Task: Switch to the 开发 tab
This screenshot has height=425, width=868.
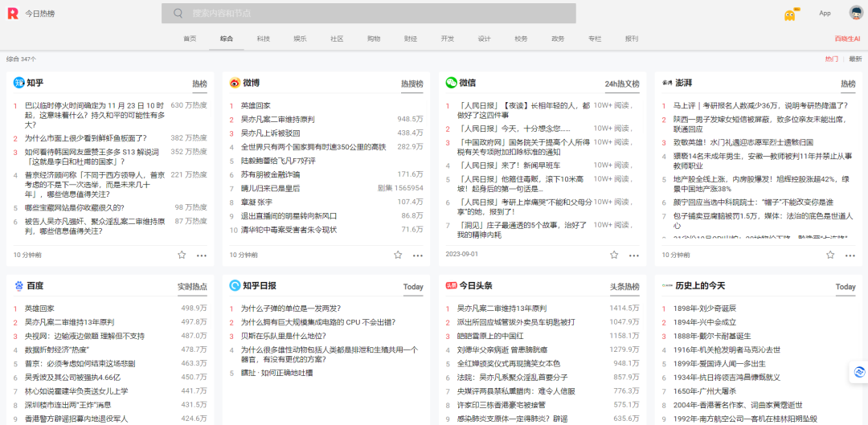Action: coord(448,39)
